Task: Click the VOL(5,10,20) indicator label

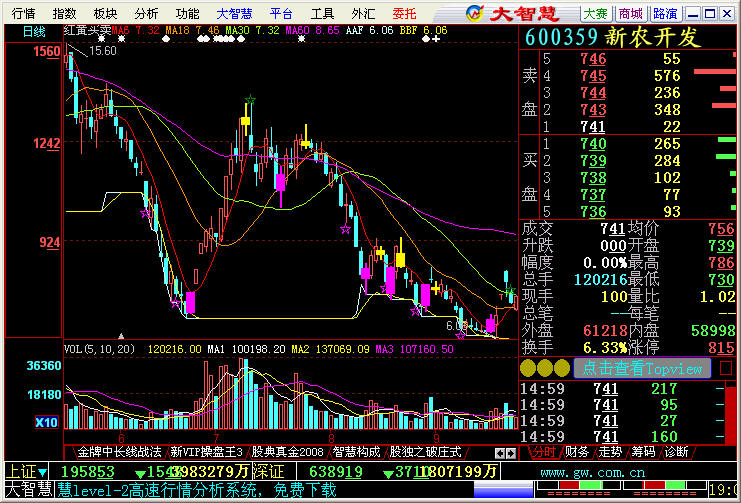Action: click(x=100, y=349)
